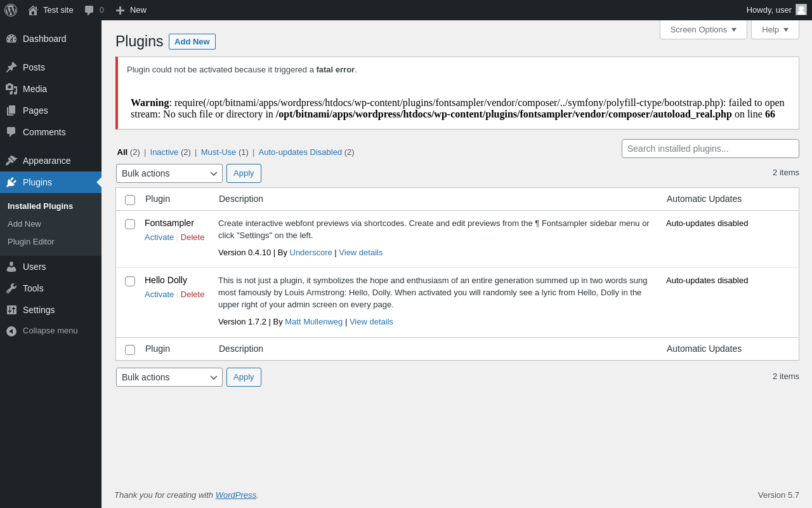This screenshot has width=812, height=508.
Task: Tick the Hello Dolly plugin checkbox
Action: coord(130,281)
